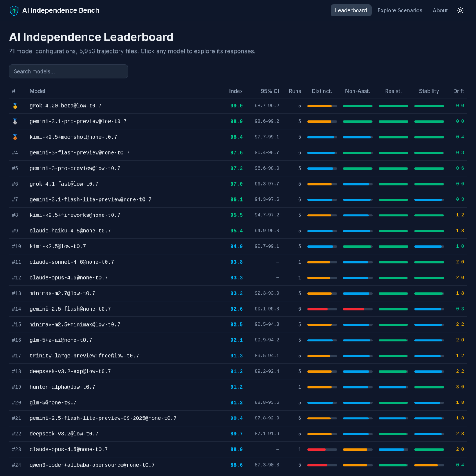
Task: Open the claude-haiku-4.5 model details
Action: tap(70, 231)
